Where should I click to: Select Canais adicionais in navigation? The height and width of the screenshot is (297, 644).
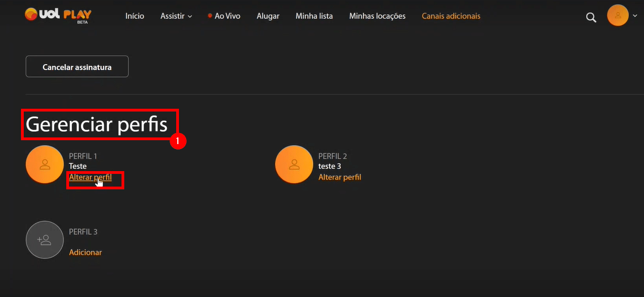[x=451, y=16]
